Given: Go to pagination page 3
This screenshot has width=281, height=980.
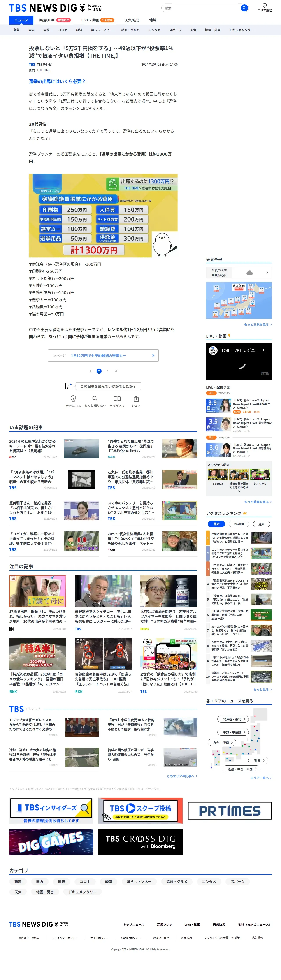Looking at the screenshot, I should 107,371.
